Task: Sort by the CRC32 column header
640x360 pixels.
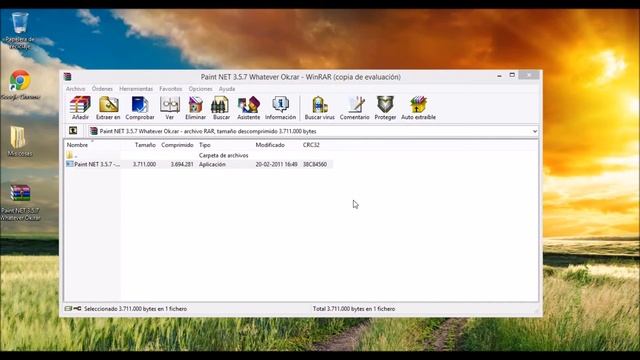Action: 316,145
